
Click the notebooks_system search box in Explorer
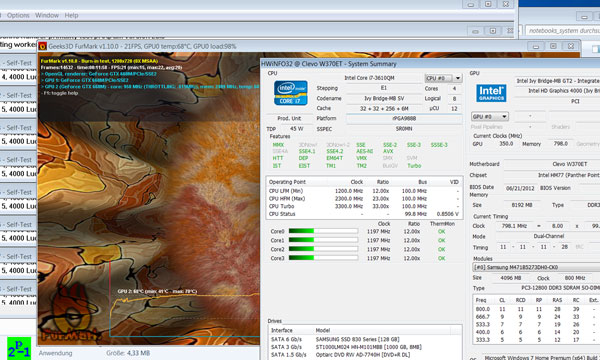562,30
